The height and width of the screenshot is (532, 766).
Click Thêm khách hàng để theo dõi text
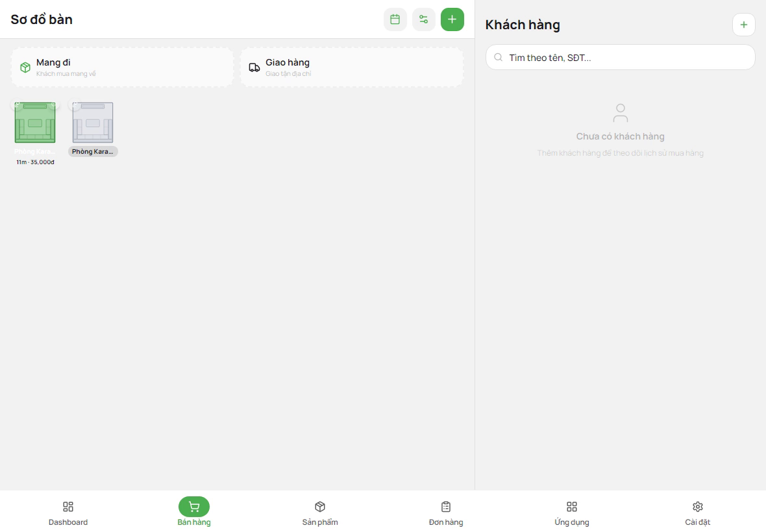tap(621, 152)
